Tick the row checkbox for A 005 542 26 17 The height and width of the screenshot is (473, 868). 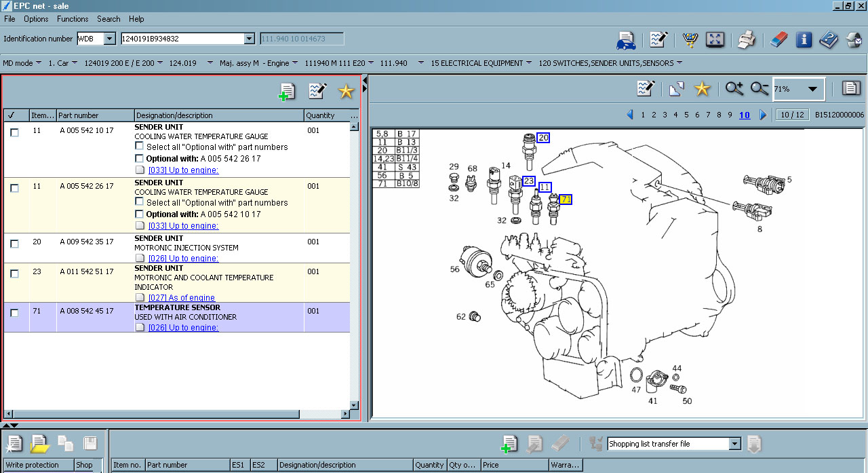click(14, 188)
